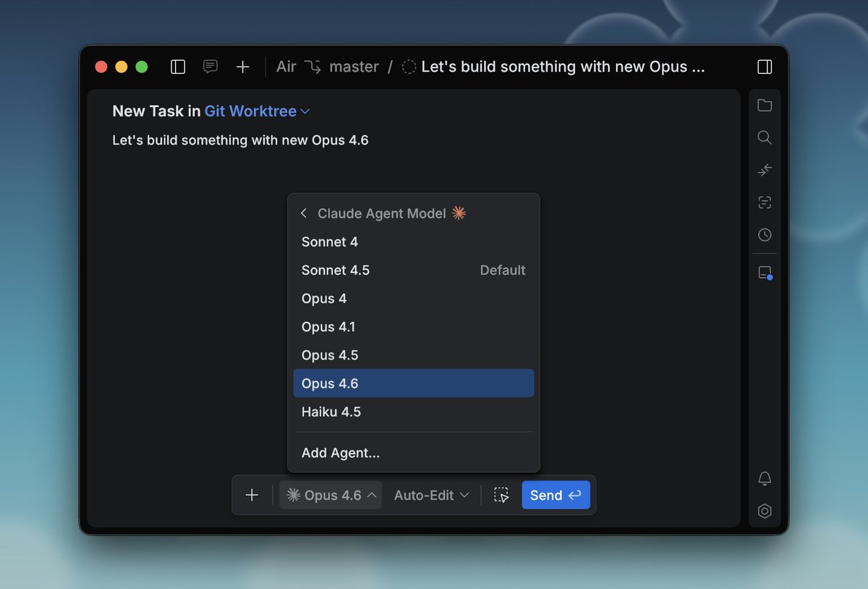Image resolution: width=868 pixels, height=589 pixels.
Task: Toggle the left panel from the titlebar
Action: coord(177,67)
